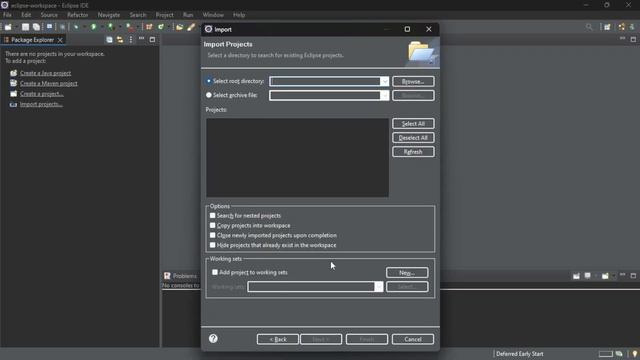Open the Source menu
Viewport: 640px width, 360px height.
coord(49,15)
